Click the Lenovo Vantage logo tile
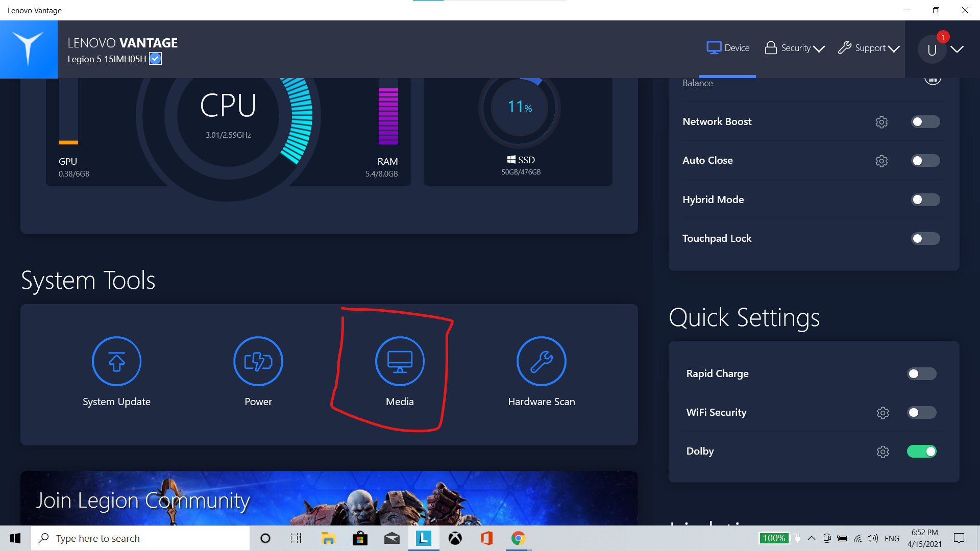This screenshot has width=980, height=551. tap(29, 49)
